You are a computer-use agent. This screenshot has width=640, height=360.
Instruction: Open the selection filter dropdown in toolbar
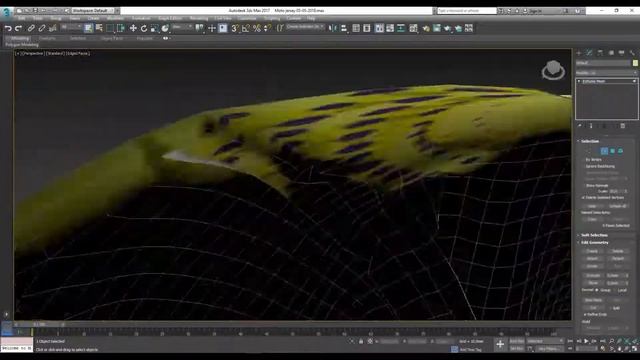point(71,27)
